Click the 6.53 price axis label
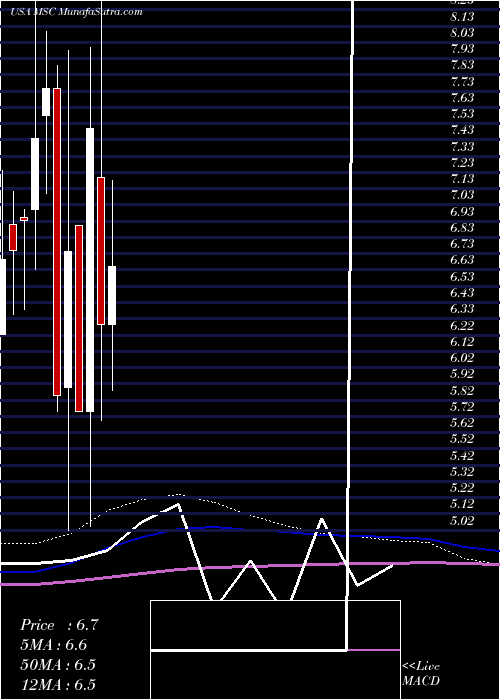 pos(463,277)
